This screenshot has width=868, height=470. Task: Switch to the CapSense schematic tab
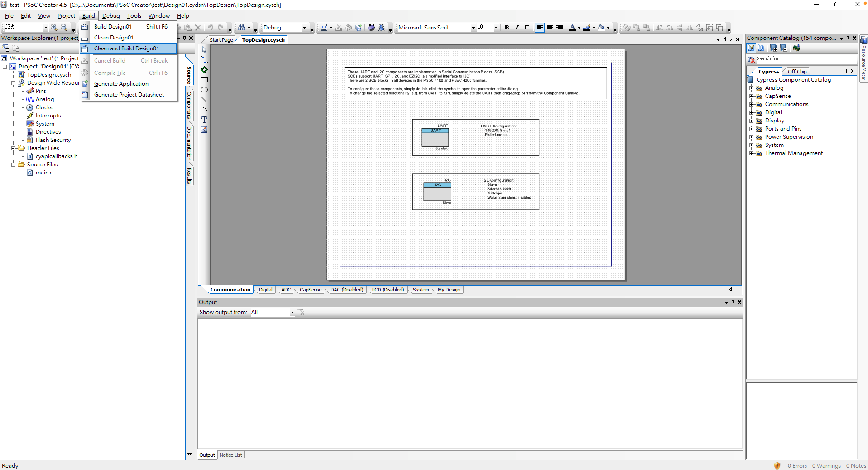[310, 290]
